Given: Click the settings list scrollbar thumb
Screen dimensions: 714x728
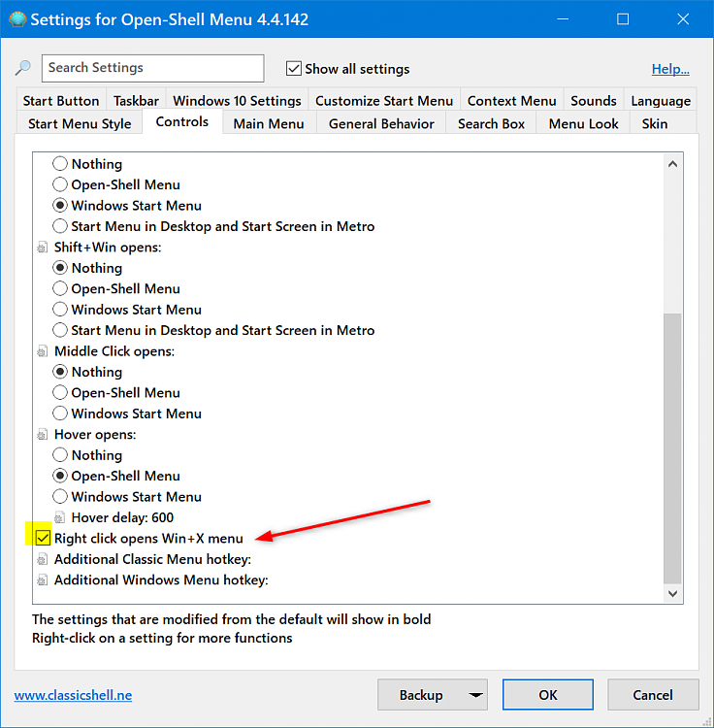Looking at the screenshot, I should click(672, 448).
